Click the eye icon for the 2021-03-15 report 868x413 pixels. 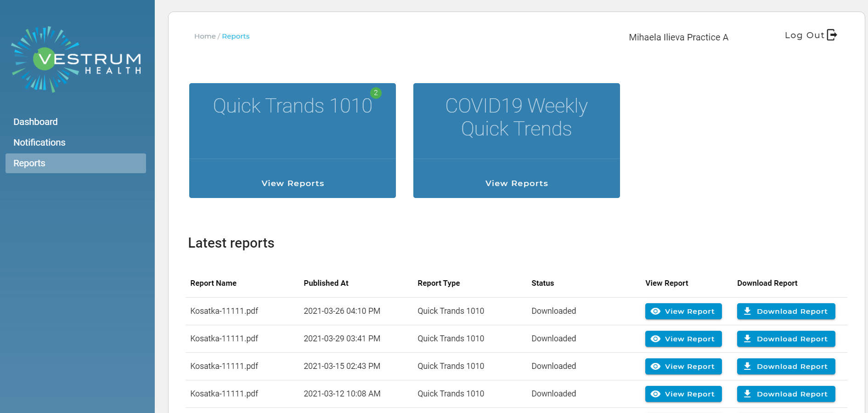coord(655,367)
